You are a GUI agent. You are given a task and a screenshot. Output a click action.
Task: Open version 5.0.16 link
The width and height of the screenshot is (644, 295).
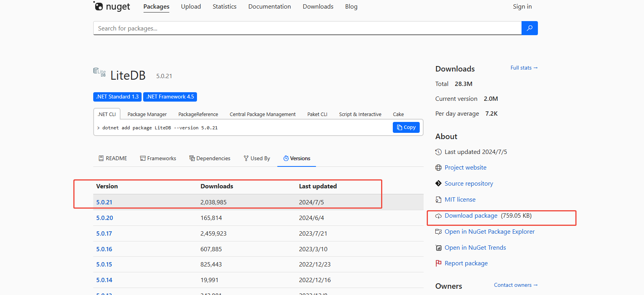click(104, 249)
